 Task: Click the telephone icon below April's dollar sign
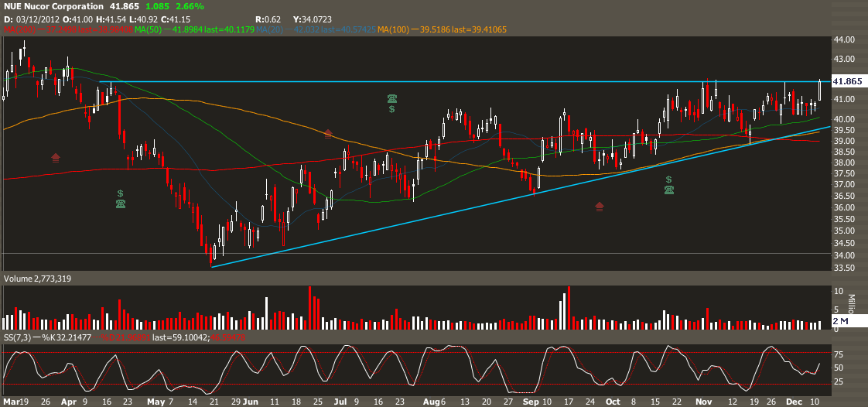[121, 204]
